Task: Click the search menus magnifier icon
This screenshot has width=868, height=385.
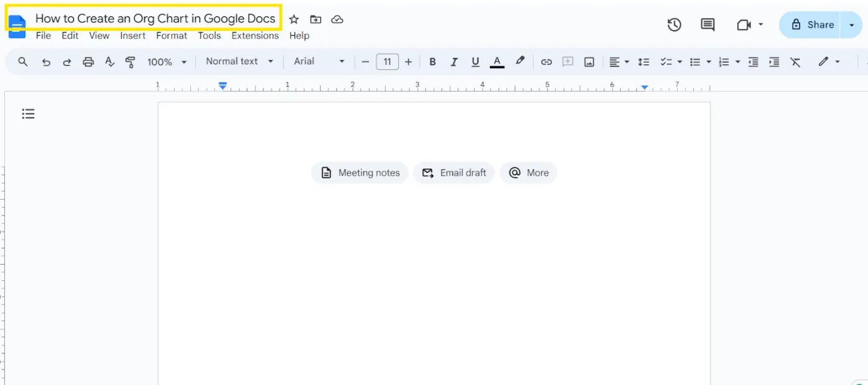Action: point(23,61)
